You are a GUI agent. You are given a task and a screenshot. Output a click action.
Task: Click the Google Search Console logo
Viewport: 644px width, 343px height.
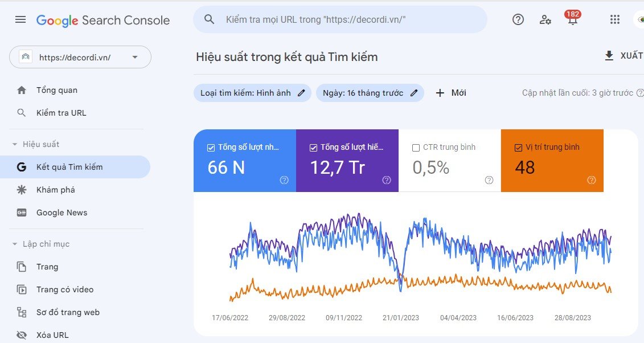102,20
